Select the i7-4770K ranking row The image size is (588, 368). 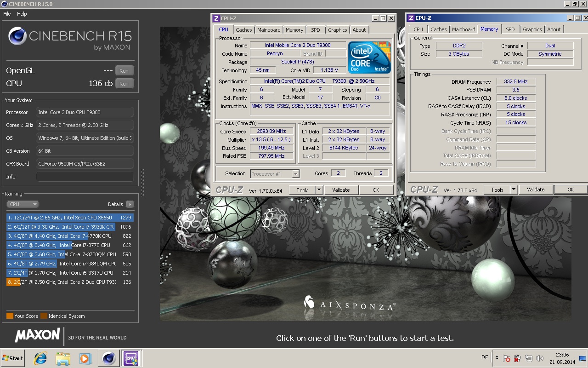(70, 236)
